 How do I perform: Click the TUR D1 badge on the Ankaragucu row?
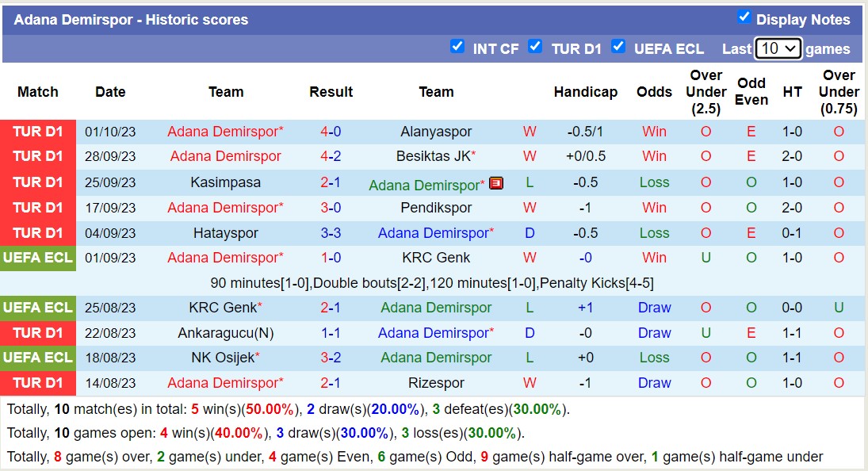37,333
